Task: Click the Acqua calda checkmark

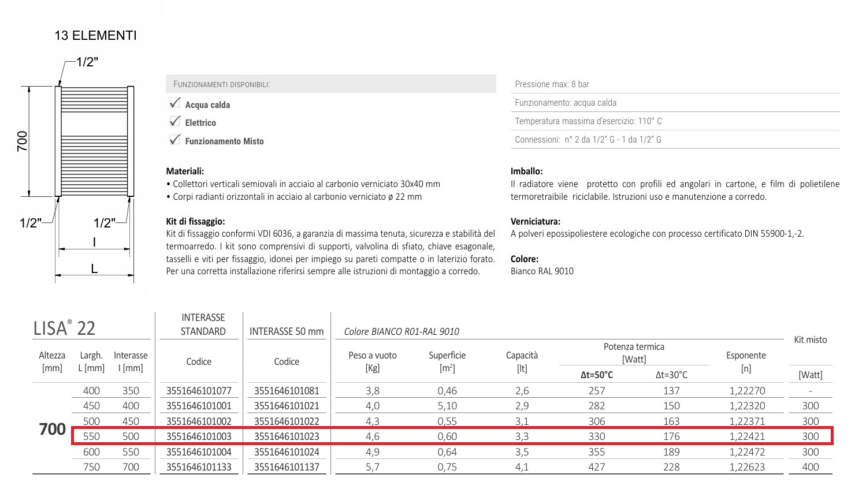Action: point(175,103)
